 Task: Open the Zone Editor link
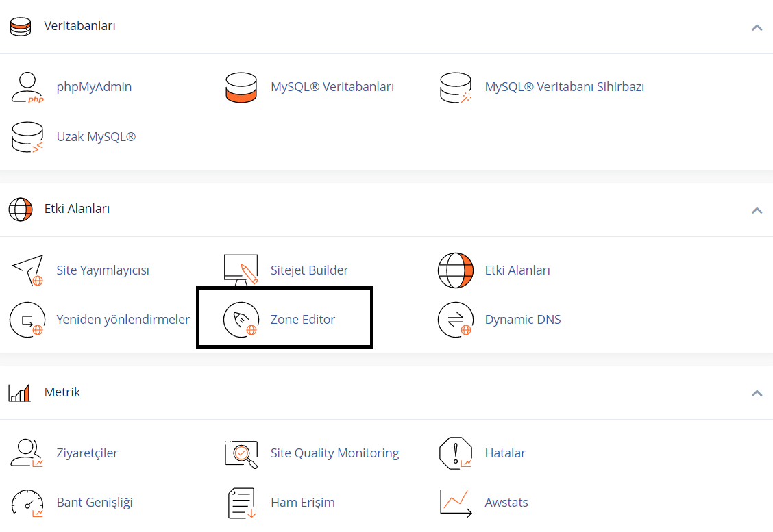303,320
